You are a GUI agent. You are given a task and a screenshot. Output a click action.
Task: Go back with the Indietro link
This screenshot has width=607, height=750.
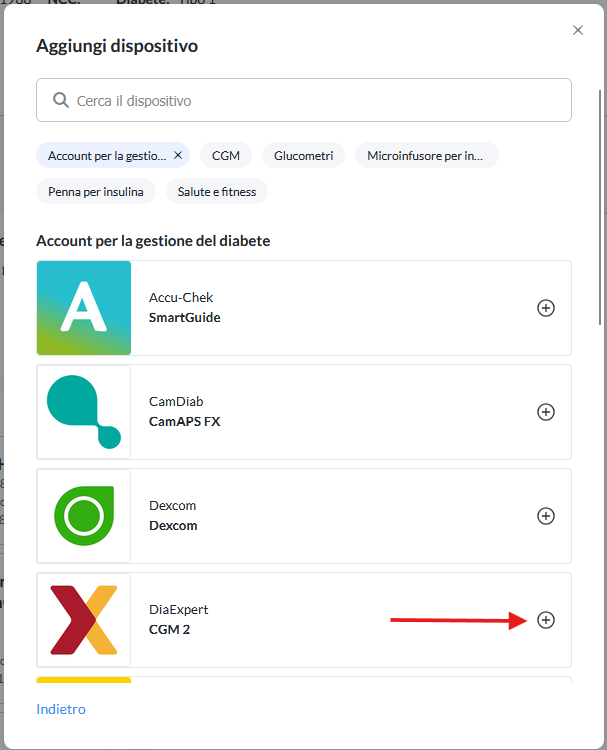[61, 709]
